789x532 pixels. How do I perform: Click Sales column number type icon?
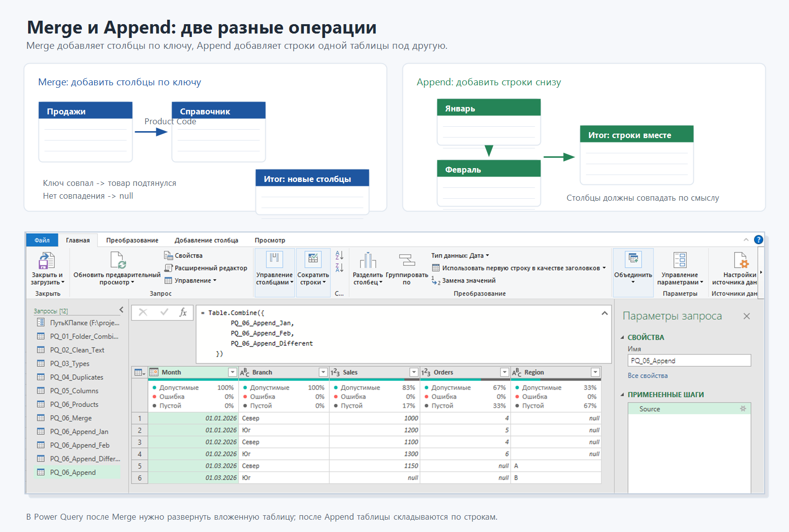coord(335,372)
